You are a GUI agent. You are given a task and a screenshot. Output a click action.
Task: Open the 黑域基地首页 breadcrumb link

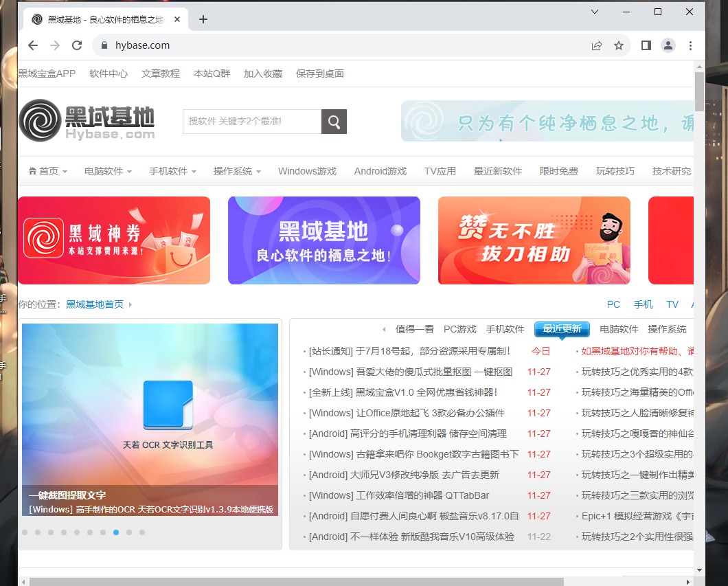(x=95, y=304)
